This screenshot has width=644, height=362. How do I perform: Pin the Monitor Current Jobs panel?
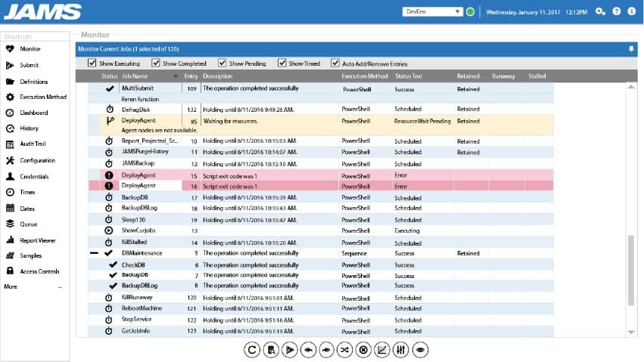coord(631,49)
